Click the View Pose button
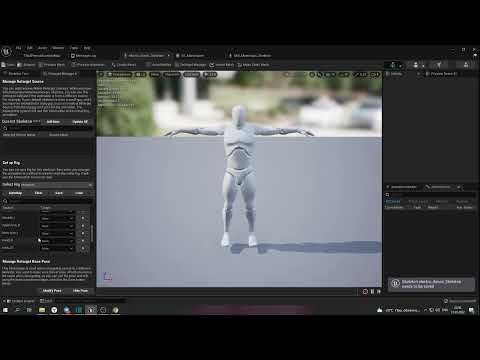 80,291
